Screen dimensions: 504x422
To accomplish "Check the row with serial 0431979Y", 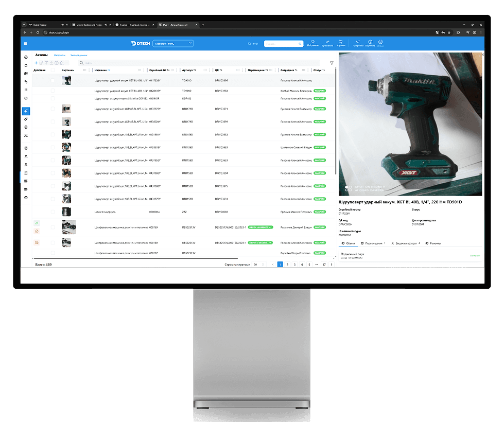I will (x=53, y=199).
